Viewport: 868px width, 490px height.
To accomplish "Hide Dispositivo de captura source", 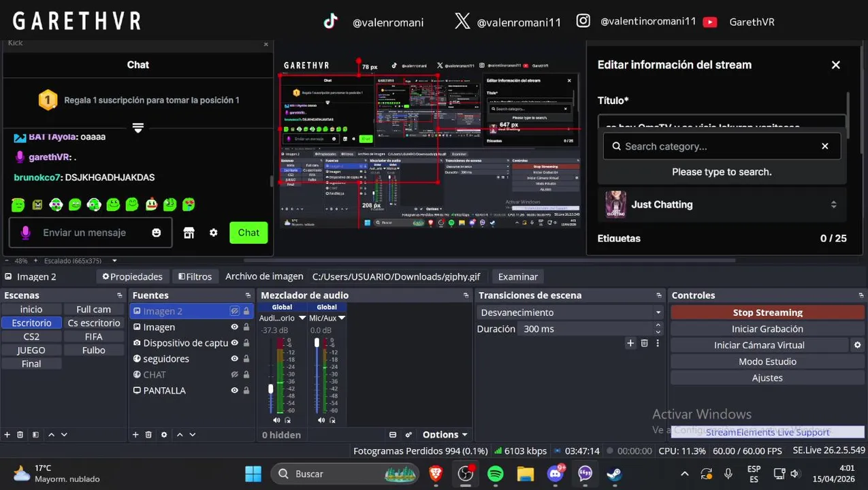I will [x=234, y=343].
